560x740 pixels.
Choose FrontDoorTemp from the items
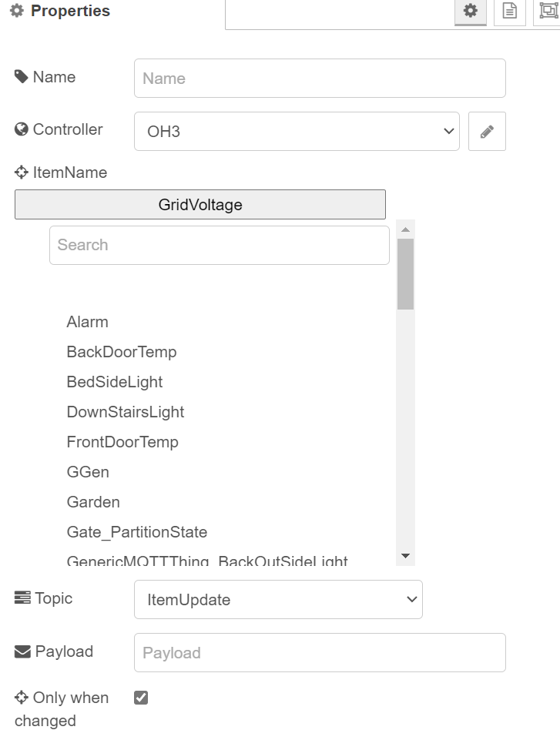point(122,442)
